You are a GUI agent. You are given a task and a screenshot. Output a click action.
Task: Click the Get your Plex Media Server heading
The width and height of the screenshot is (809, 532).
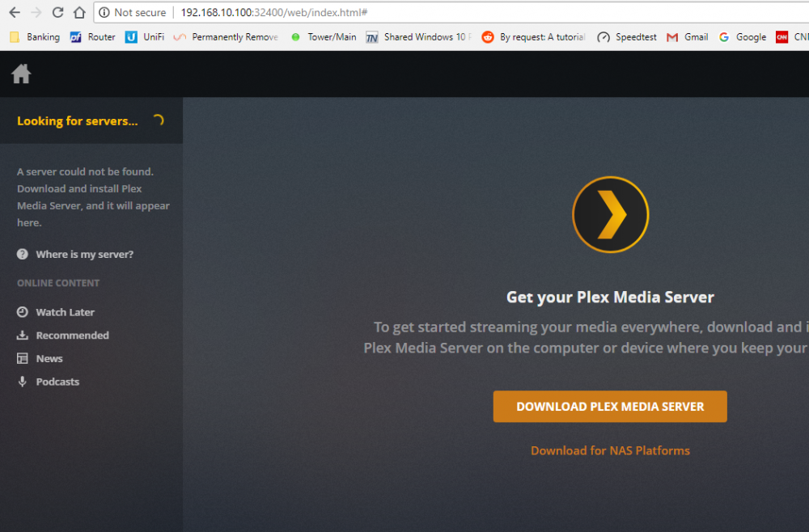(610, 297)
